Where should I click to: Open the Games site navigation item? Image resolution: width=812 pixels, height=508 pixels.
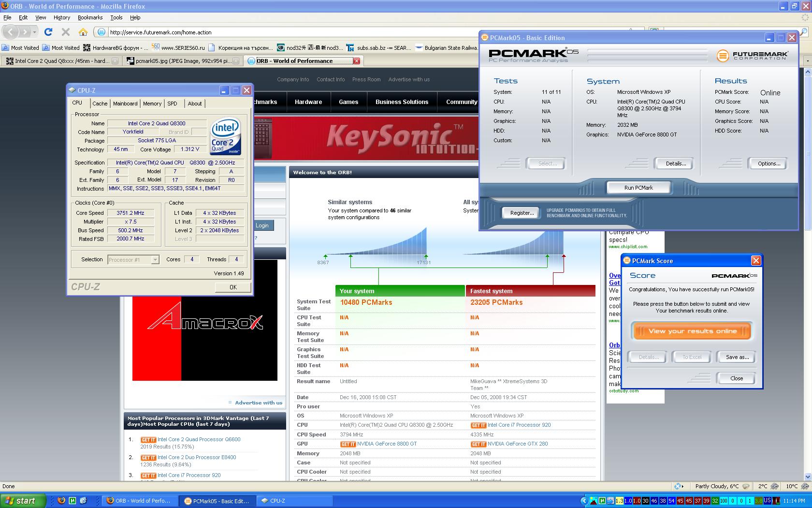[348, 102]
